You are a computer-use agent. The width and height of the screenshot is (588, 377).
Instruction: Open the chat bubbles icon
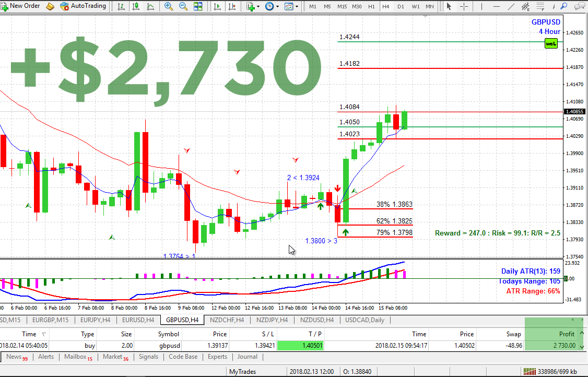579,6
